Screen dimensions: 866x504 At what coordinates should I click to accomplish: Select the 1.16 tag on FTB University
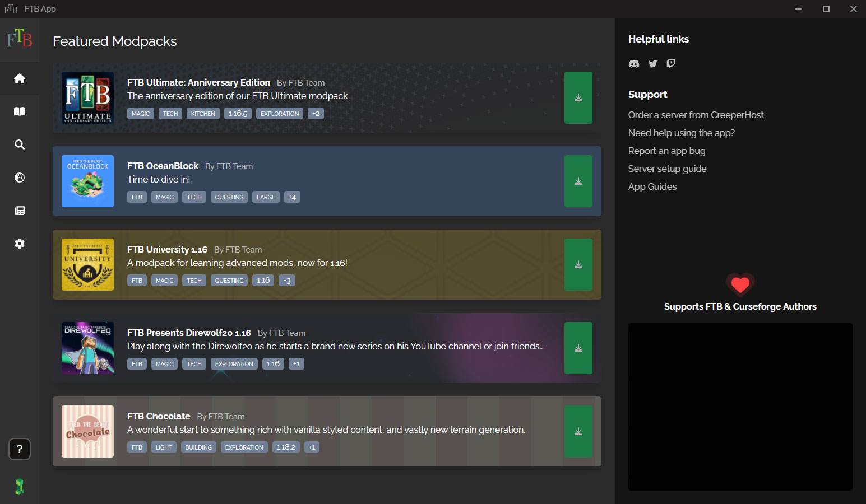click(x=263, y=281)
